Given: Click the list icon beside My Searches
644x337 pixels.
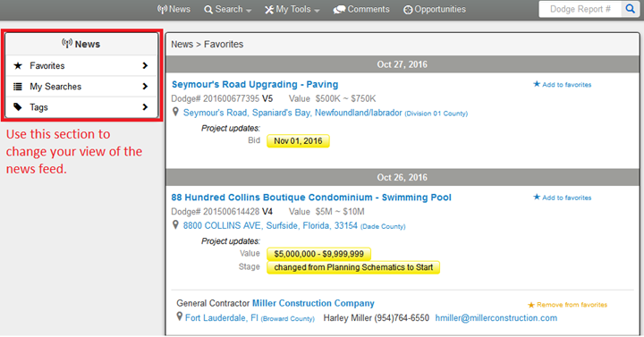Looking at the screenshot, I should coord(18,87).
